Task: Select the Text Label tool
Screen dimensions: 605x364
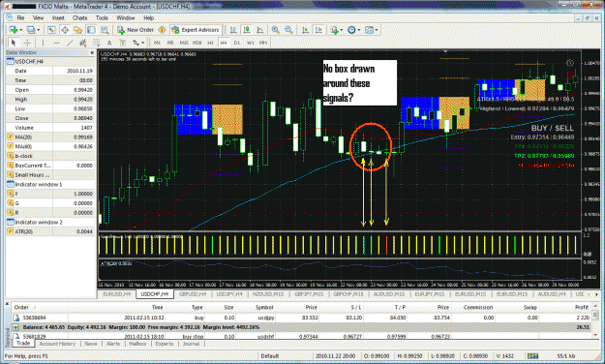Action: (122, 43)
